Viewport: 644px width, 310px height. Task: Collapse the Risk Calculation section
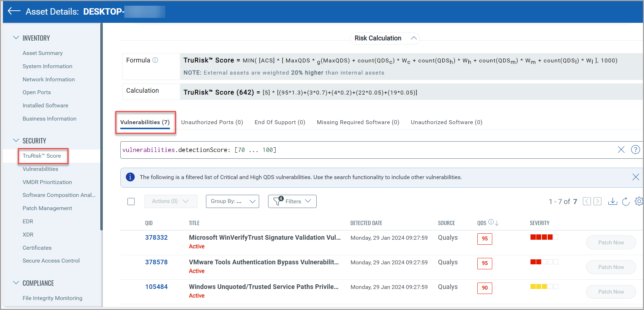[414, 38]
